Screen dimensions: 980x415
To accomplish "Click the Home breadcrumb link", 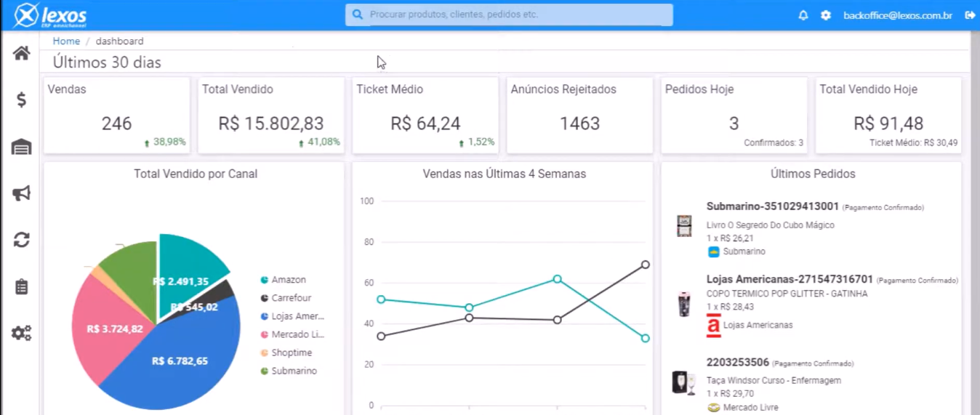I will click(x=66, y=41).
